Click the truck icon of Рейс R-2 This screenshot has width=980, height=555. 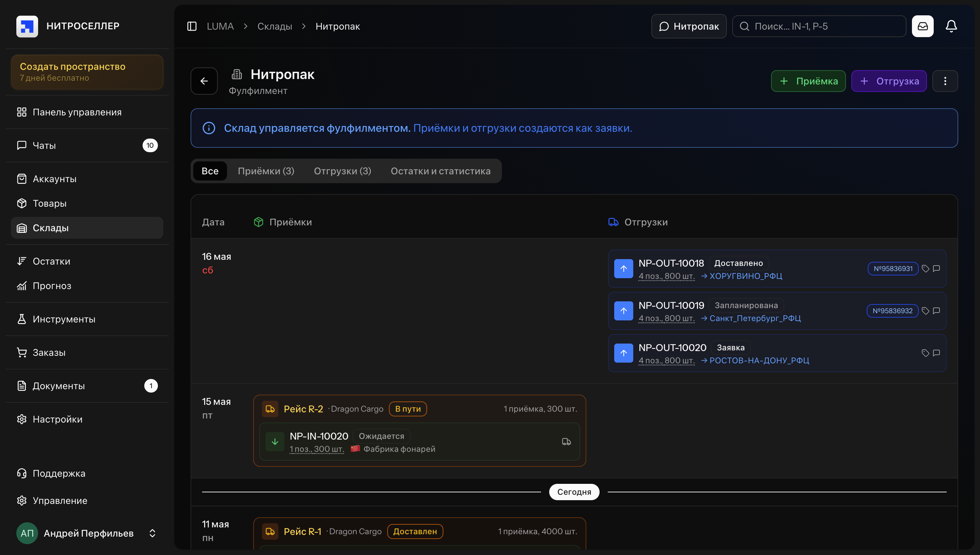tap(270, 409)
